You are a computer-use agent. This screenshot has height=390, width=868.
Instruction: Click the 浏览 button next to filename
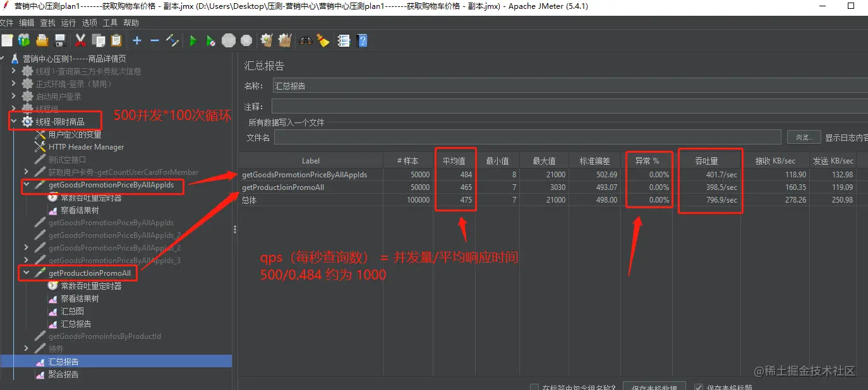803,137
